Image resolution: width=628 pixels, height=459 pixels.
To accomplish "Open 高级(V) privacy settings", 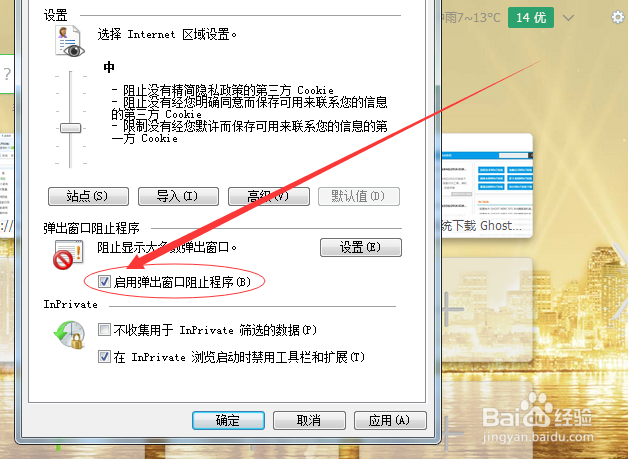I will pyautogui.click(x=268, y=196).
